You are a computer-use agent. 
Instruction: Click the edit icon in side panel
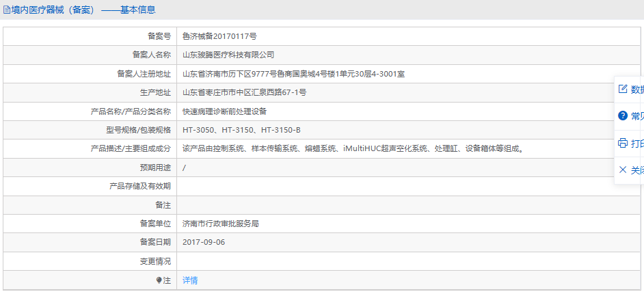point(623,89)
